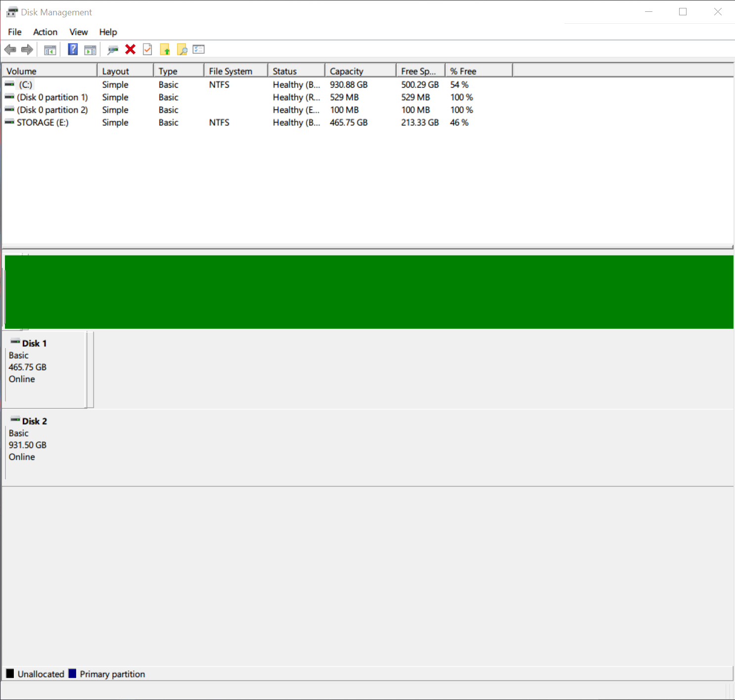The height and width of the screenshot is (700, 735).
Task: Open the blue question mark Help icon
Action: coord(73,49)
